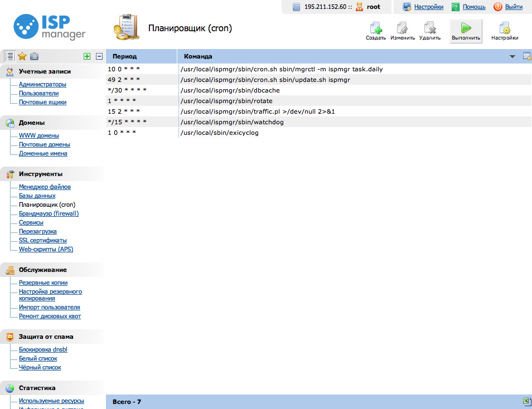Viewport: 532px width, 409px height.
Task: Click the Изменить (edit) toolbar icon
Action: point(402,31)
